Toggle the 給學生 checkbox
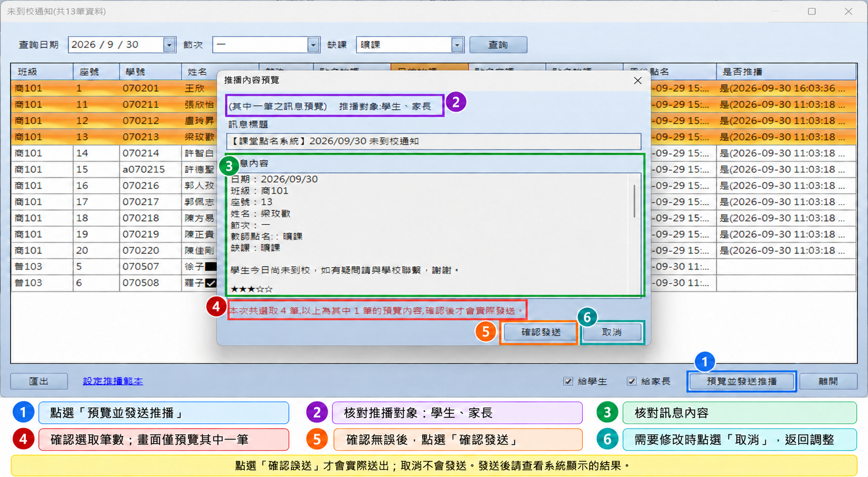Viewport: 868px width, 477px height. point(568,381)
